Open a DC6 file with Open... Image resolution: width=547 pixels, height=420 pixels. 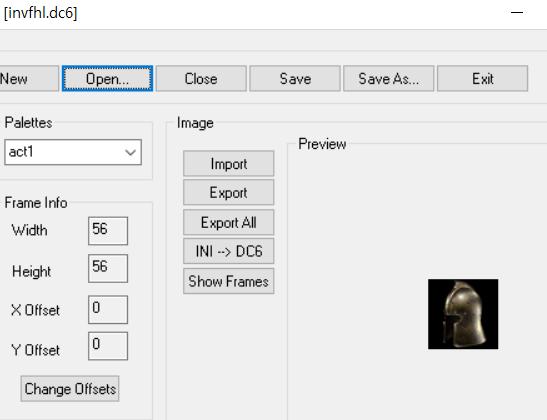[x=107, y=78]
